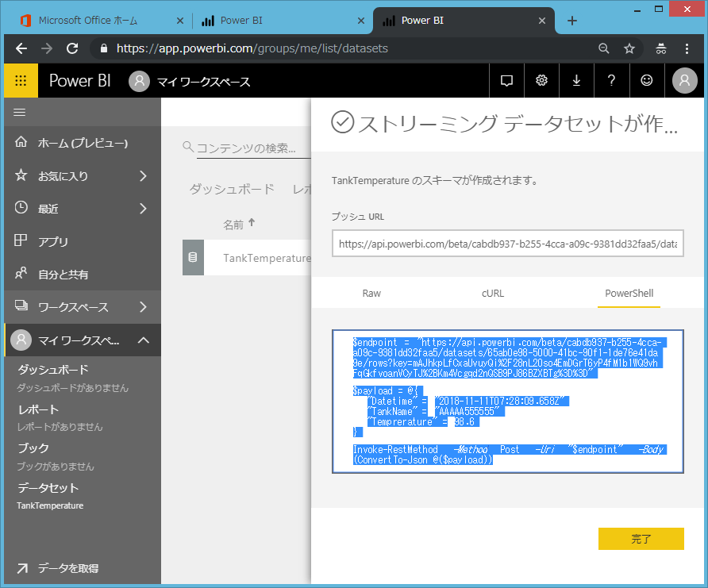Select the PowerShell tab
Image resolution: width=708 pixels, height=588 pixels.
point(629,294)
